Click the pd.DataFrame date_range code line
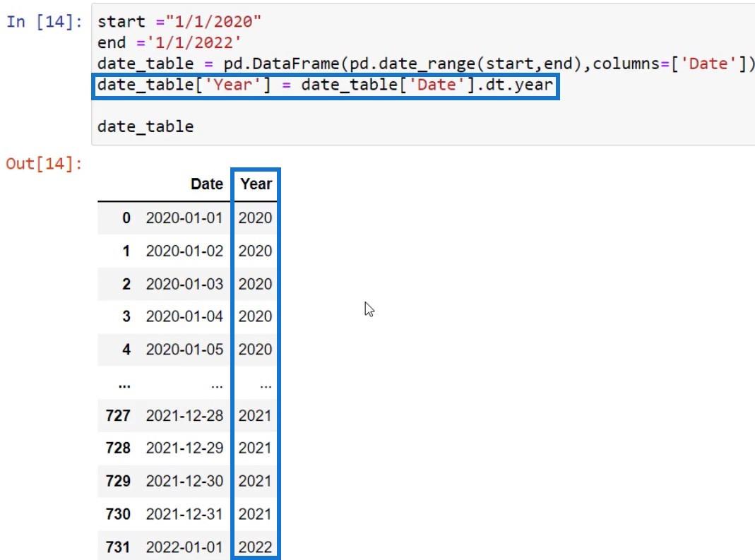The image size is (755, 560). pos(426,64)
